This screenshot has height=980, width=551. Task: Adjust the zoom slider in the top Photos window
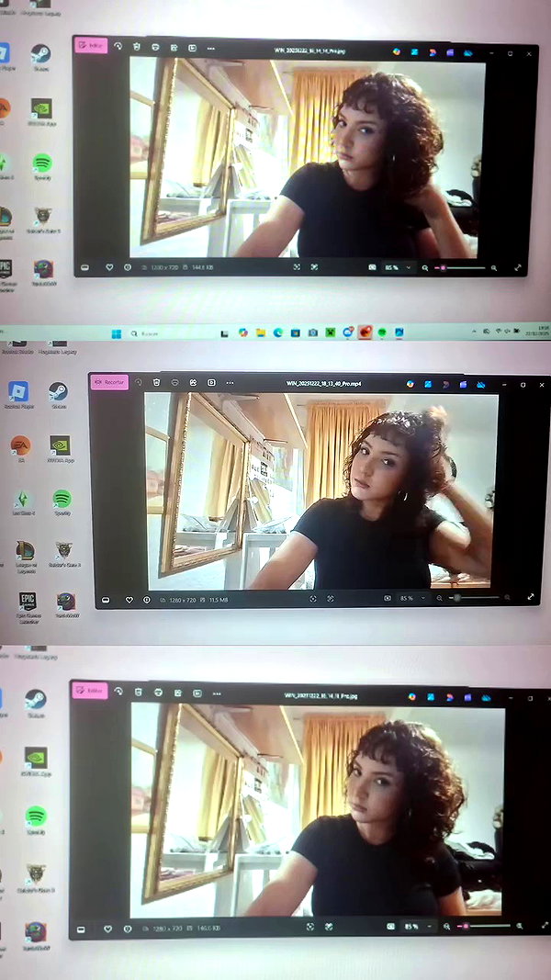460,267
